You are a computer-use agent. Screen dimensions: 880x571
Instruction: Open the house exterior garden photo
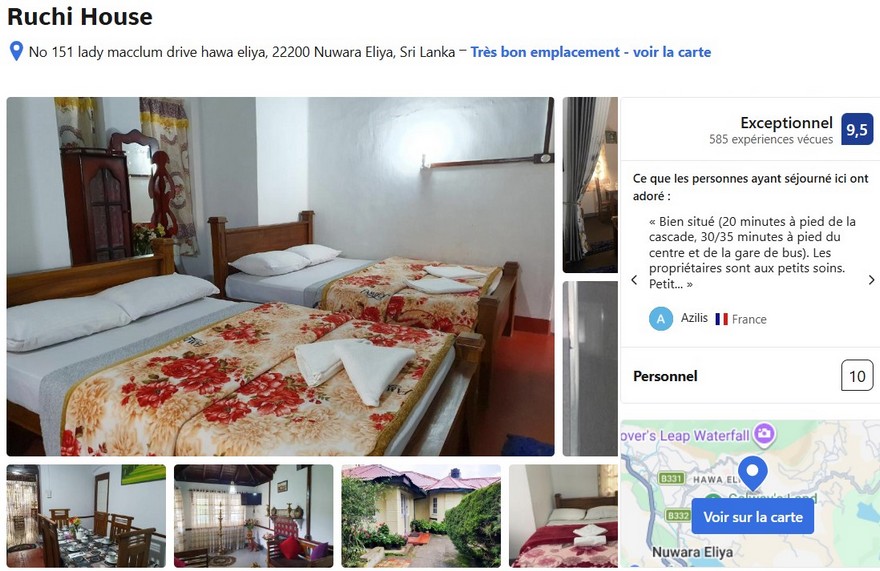[421, 516]
